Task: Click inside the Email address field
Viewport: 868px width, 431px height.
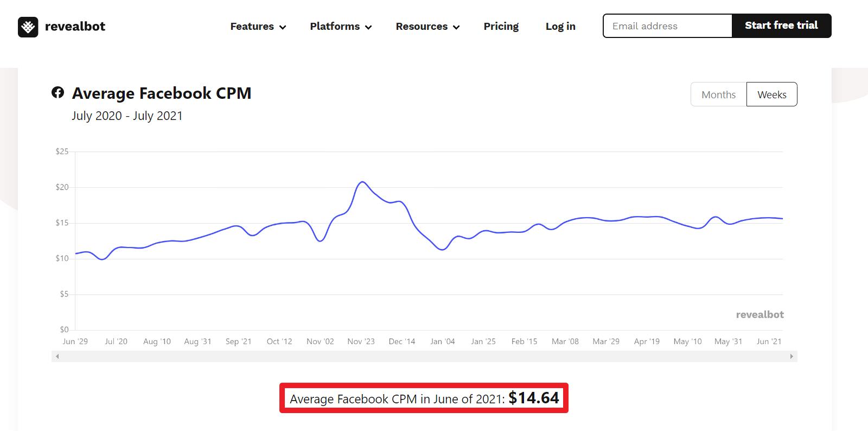Action: coord(667,26)
